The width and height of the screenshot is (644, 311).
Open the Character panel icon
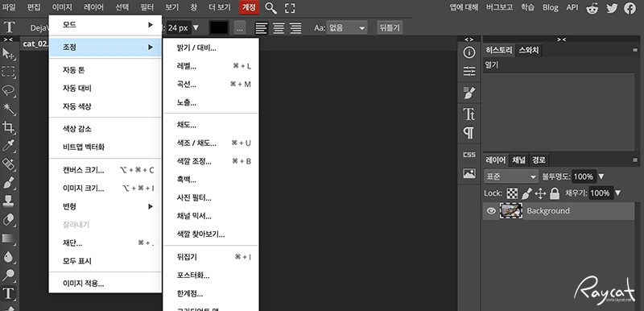click(x=469, y=114)
